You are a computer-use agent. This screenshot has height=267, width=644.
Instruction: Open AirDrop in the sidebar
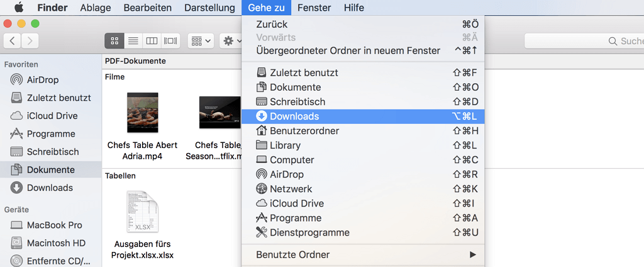point(50,80)
